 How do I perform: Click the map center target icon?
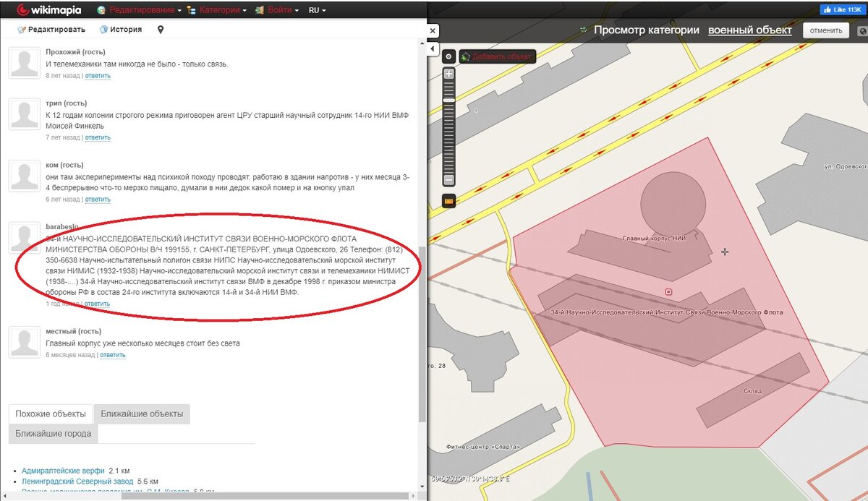(448, 56)
